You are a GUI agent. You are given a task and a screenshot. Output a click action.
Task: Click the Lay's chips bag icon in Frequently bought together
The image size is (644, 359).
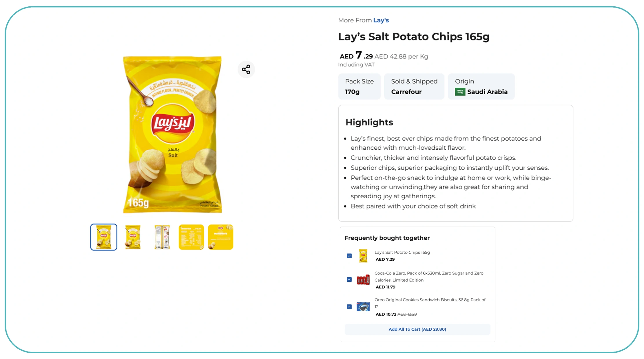click(363, 256)
